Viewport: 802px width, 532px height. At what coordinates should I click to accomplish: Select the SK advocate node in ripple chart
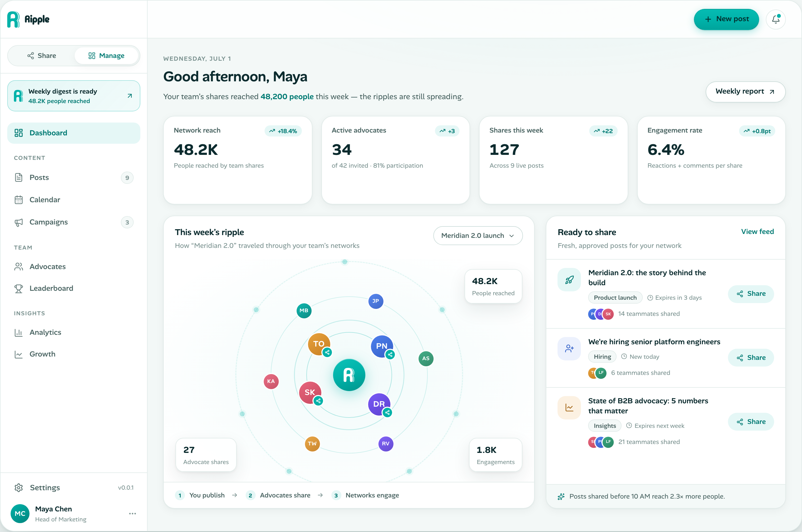click(310, 392)
